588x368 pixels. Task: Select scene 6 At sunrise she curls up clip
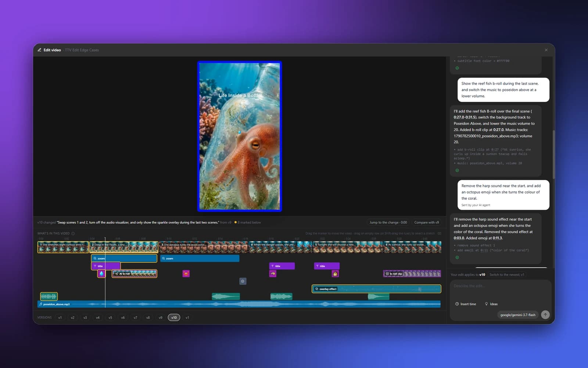412,247
